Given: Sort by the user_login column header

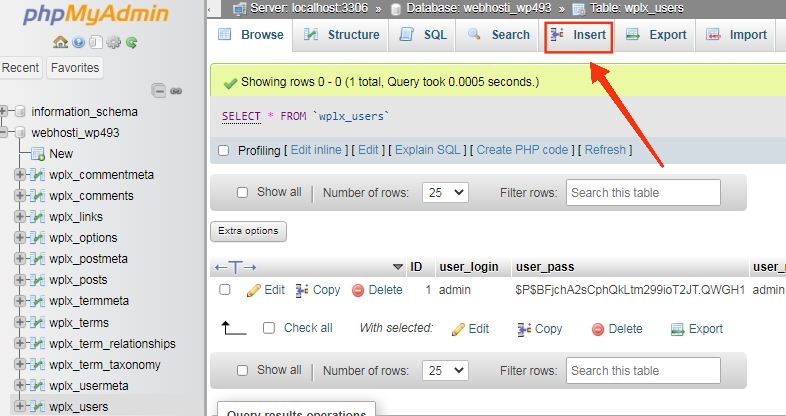Looking at the screenshot, I should (x=469, y=267).
